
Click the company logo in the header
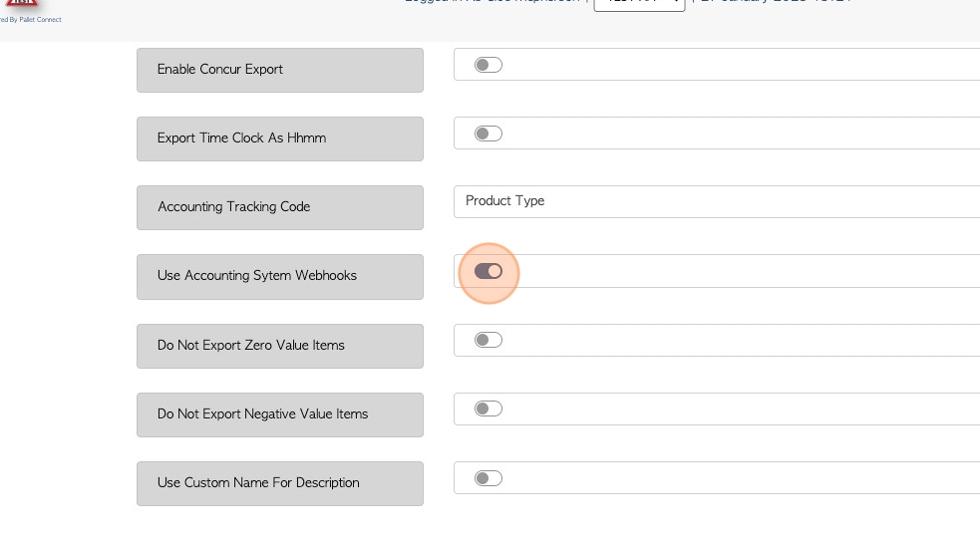(x=22, y=3)
